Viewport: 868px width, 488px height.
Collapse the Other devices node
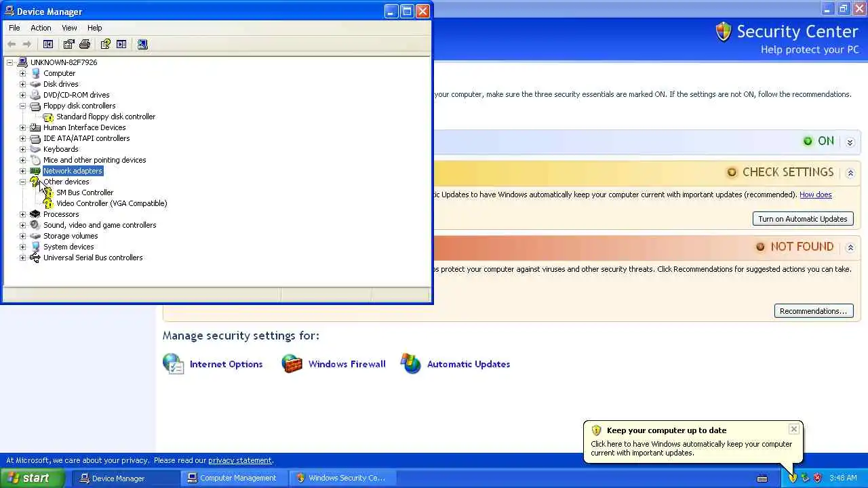coord(22,182)
